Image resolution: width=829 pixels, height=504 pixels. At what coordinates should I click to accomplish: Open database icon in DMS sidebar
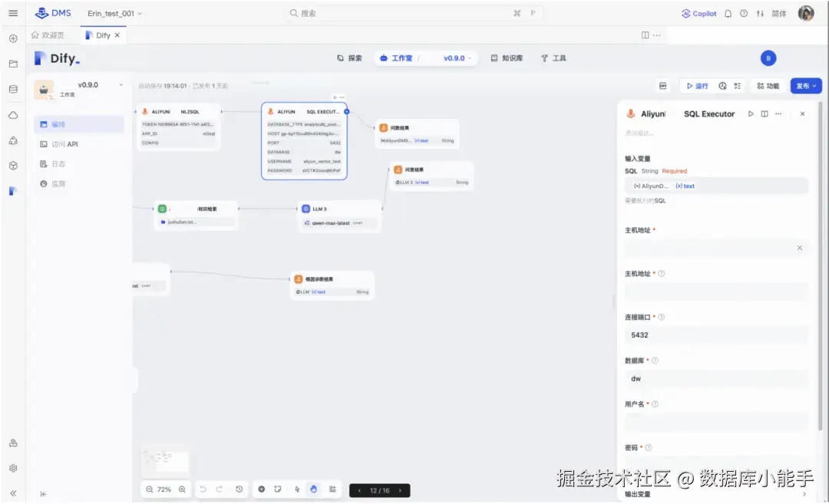click(x=13, y=89)
